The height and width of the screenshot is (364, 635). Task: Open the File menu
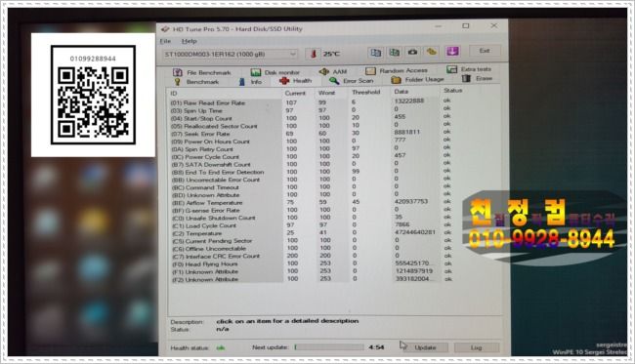(x=165, y=41)
